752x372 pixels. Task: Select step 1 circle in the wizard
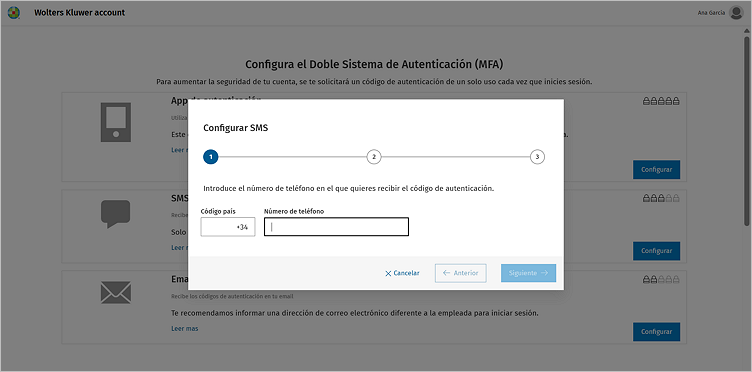(x=211, y=157)
